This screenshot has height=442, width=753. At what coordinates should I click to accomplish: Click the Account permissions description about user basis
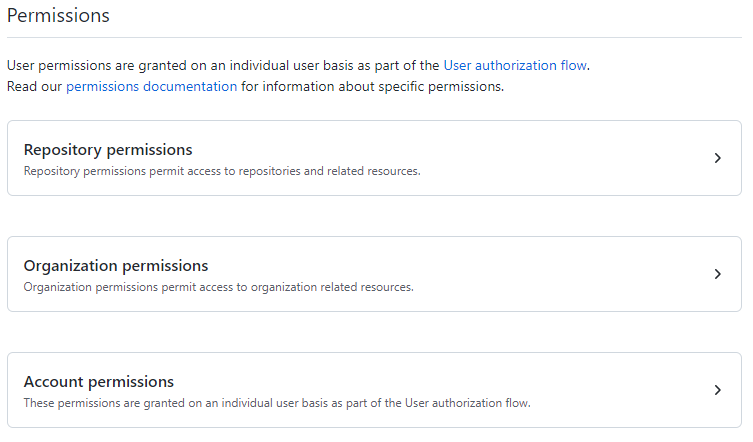coord(277,403)
